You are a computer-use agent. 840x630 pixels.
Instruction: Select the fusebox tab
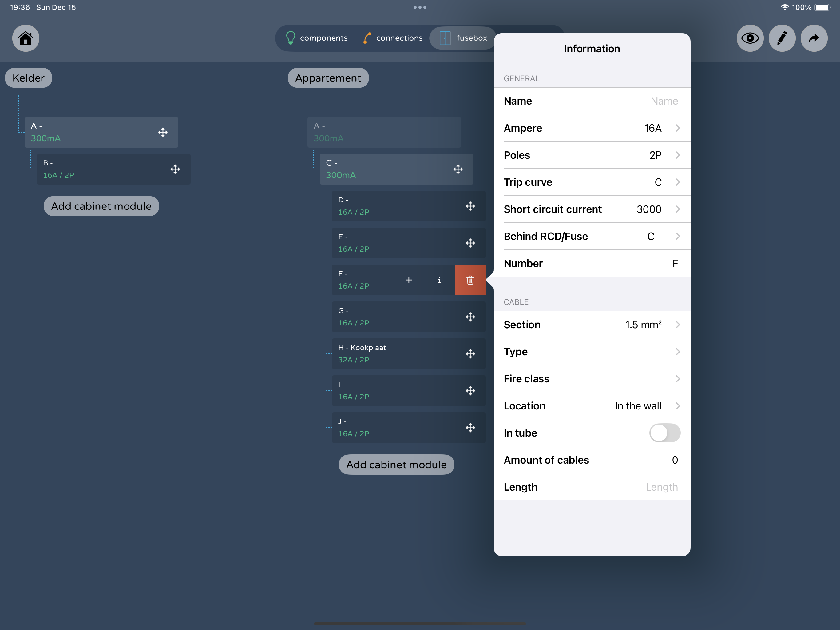point(463,38)
